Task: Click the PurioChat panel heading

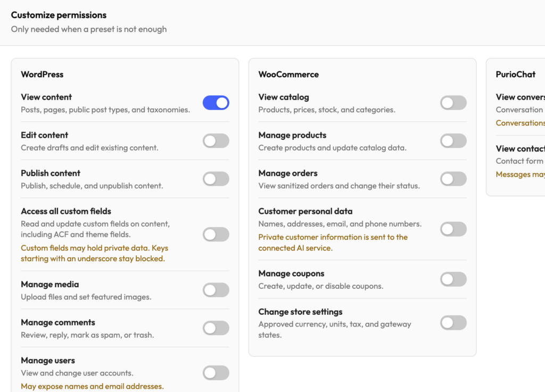Action: point(515,74)
